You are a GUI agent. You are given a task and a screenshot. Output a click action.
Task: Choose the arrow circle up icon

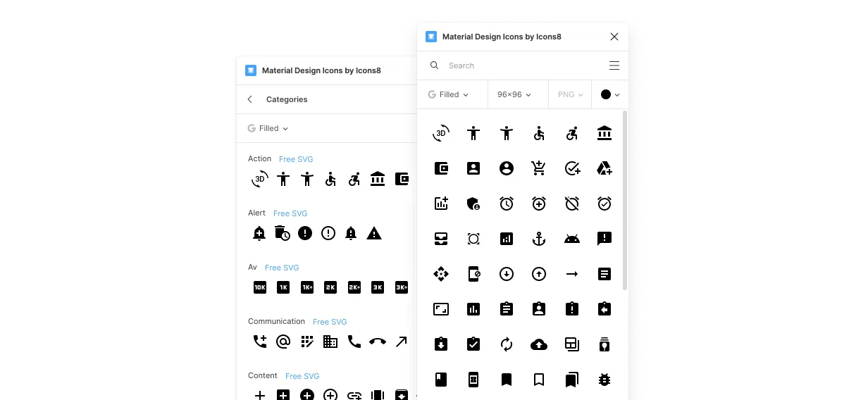click(539, 274)
